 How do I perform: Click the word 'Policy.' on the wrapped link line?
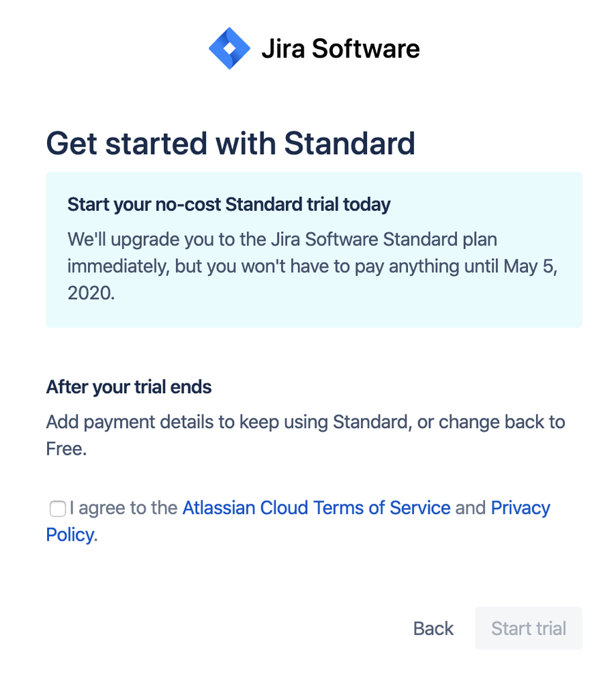pos(72,535)
